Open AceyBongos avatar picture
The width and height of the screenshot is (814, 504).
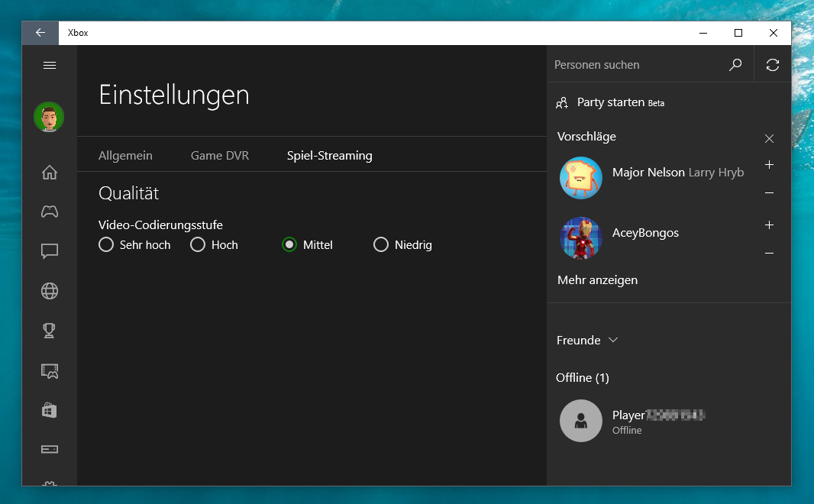coord(581,238)
